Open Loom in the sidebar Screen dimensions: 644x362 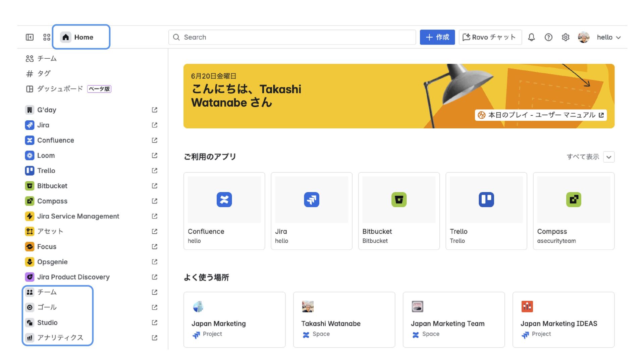click(x=91, y=156)
